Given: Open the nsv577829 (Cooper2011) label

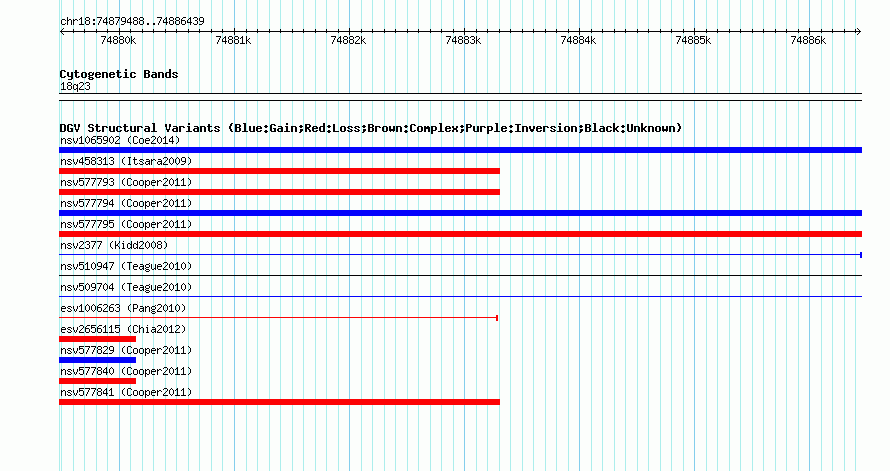Looking at the screenshot, I should (x=126, y=350).
